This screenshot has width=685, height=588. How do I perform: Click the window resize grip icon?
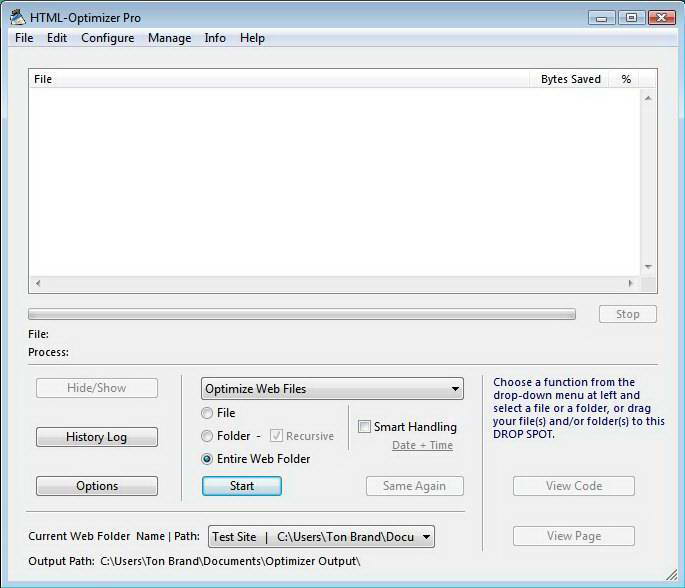671,575
